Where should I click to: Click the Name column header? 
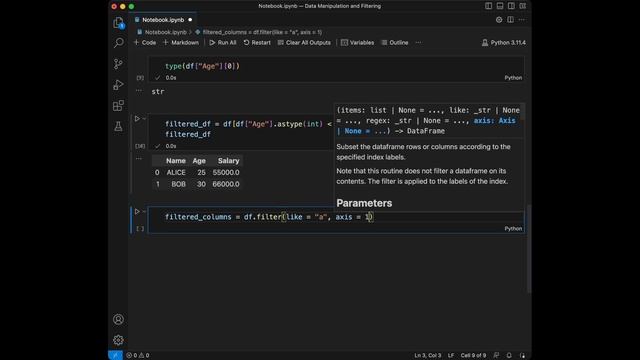(x=176, y=161)
